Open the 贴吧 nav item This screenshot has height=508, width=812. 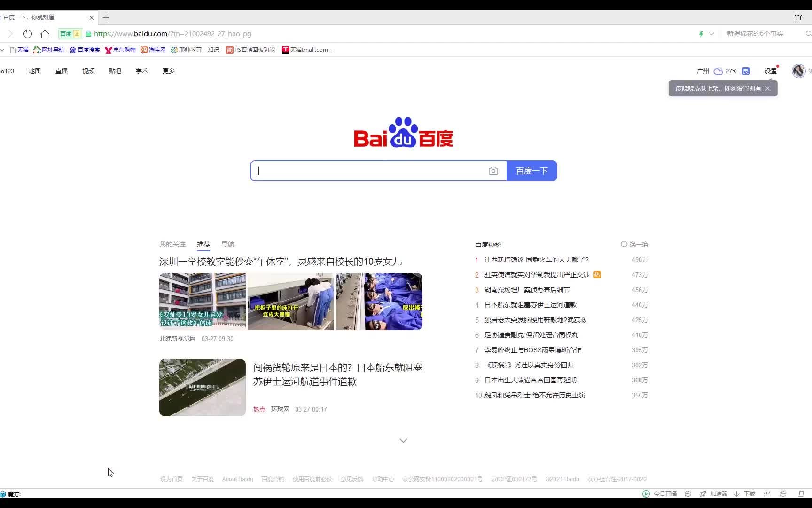(115, 71)
